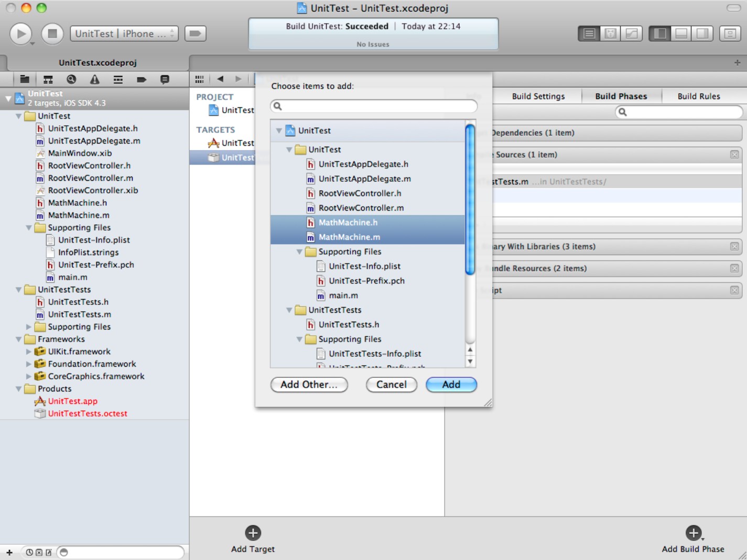
Task: Remove the Link Binary With Libraries phase
Action: coord(734,246)
